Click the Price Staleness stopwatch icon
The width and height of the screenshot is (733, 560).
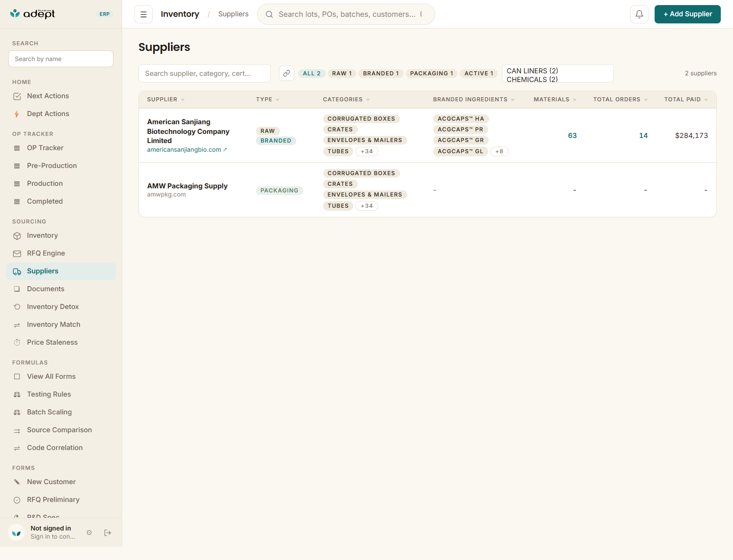tap(17, 343)
